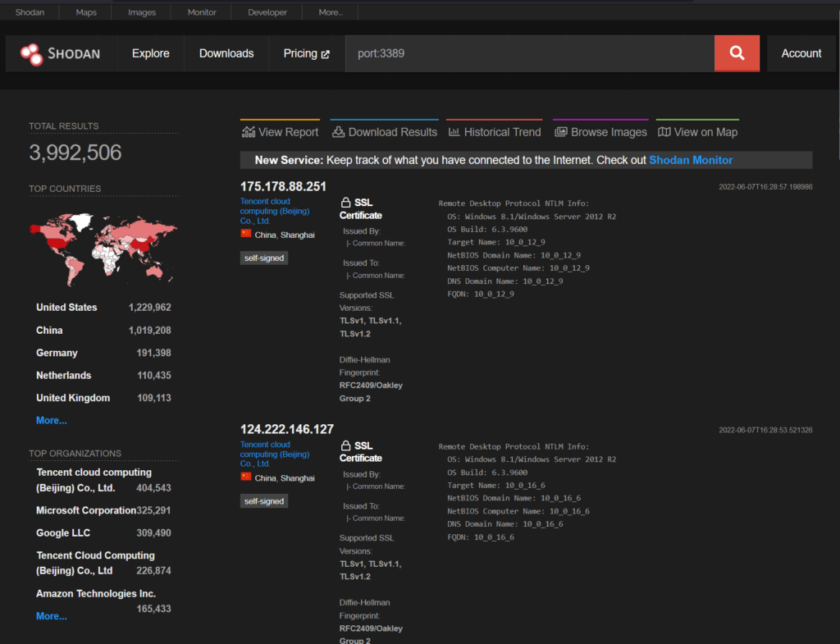Filter by Google LLC organization

(x=63, y=533)
